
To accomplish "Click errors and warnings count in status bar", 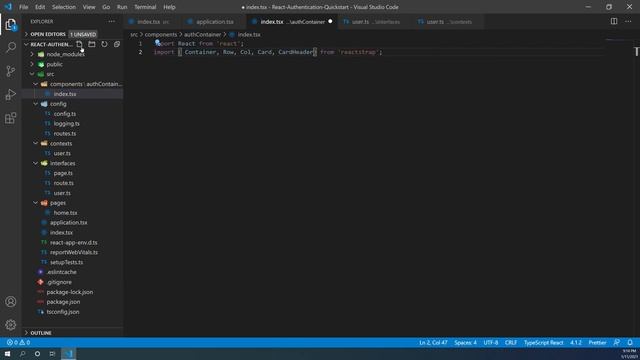I will coord(18,342).
